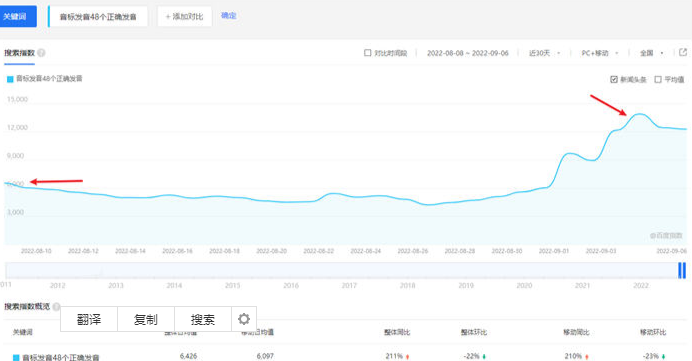Click the 整体环比 column header
This screenshot has height=361, width=692.
[x=474, y=332]
